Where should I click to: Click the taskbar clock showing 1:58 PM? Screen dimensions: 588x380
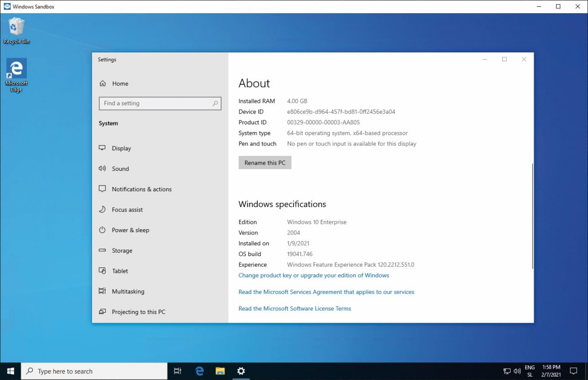click(x=551, y=371)
